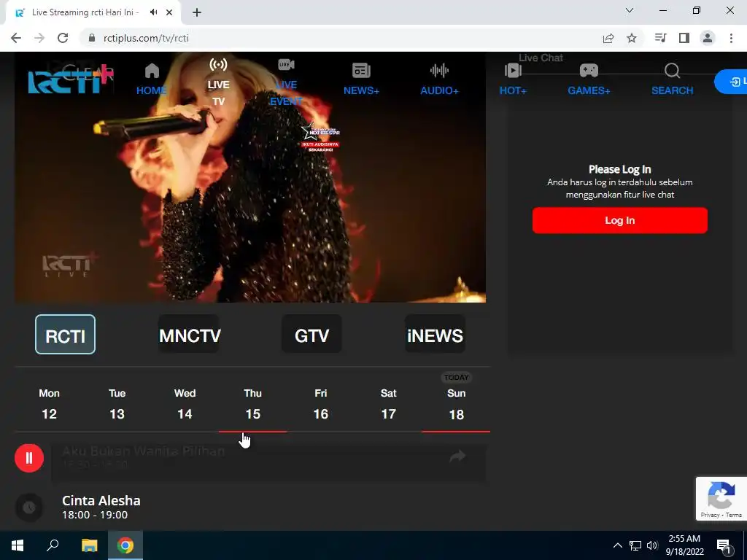Select Thu 15 in the schedule

point(253,404)
